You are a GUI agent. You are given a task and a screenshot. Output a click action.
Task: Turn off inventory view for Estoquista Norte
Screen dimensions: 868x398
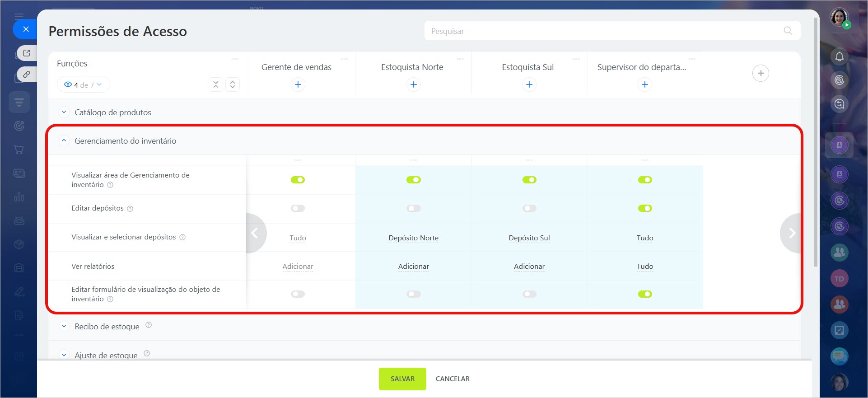[413, 180]
